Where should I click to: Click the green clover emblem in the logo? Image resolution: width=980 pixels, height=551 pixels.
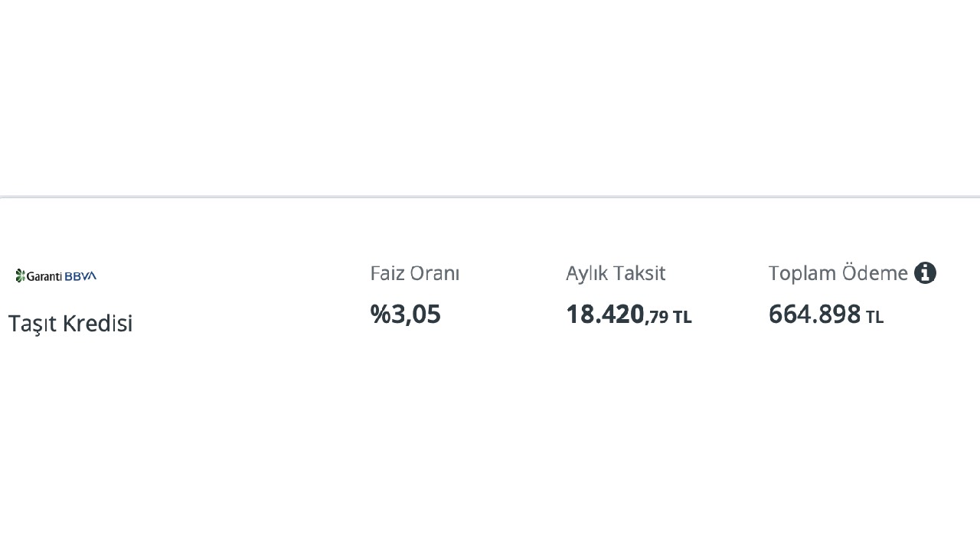(21, 275)
